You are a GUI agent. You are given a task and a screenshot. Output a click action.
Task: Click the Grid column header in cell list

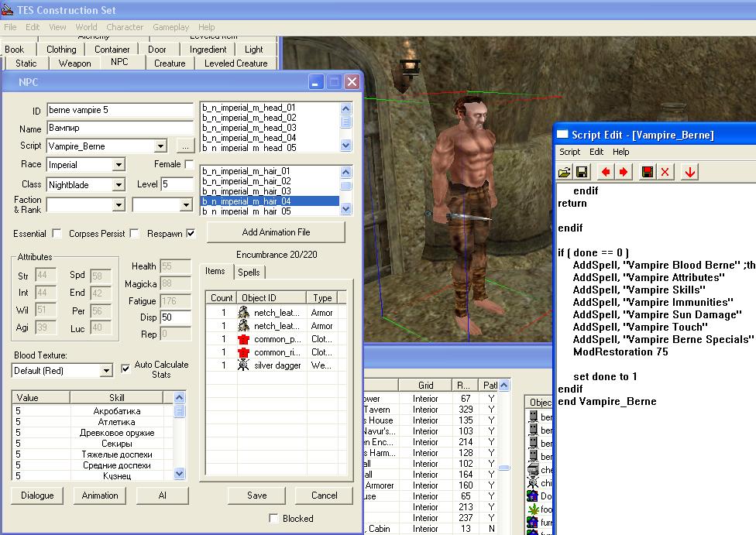pos(426,385)
